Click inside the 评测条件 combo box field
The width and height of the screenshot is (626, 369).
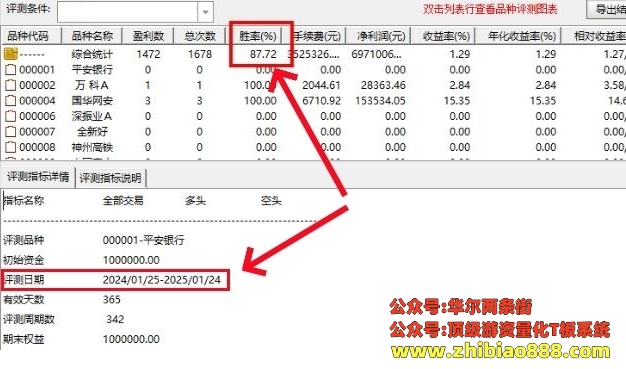[127, 12]
